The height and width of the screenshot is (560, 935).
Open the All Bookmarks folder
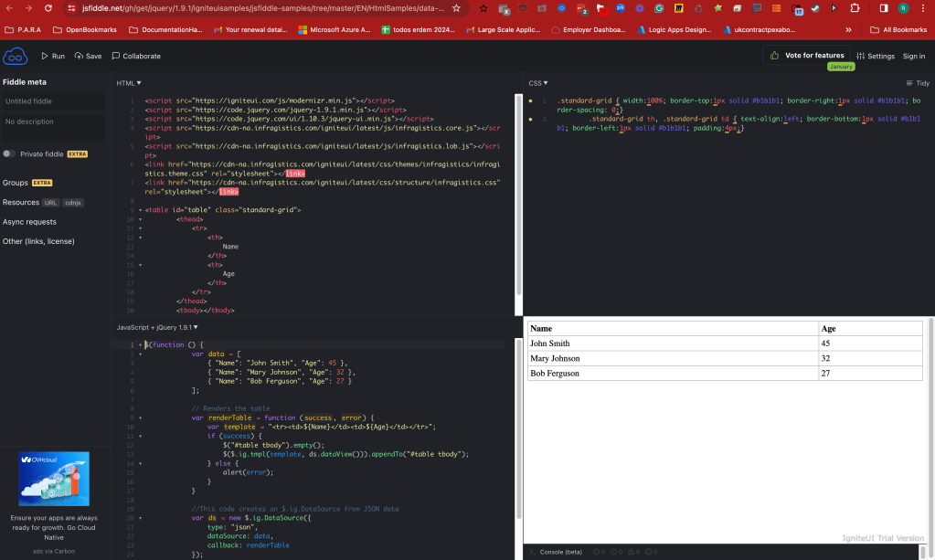(x=898, y=30)
